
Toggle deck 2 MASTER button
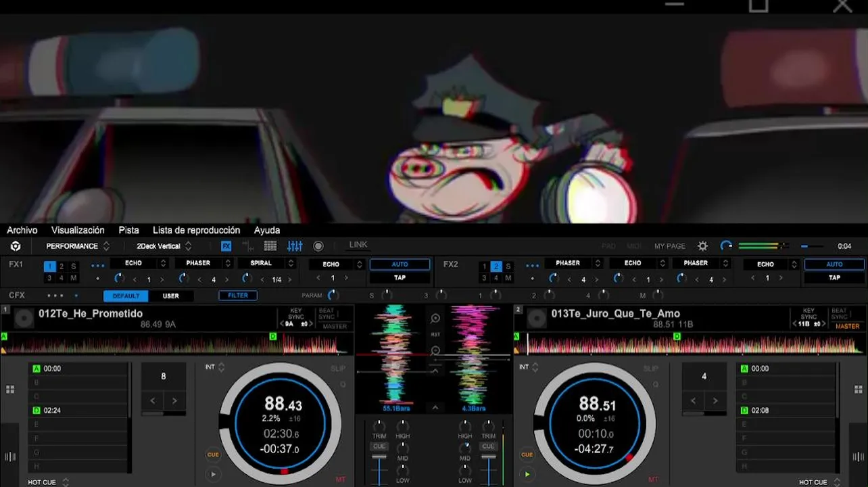click(847, 326)
